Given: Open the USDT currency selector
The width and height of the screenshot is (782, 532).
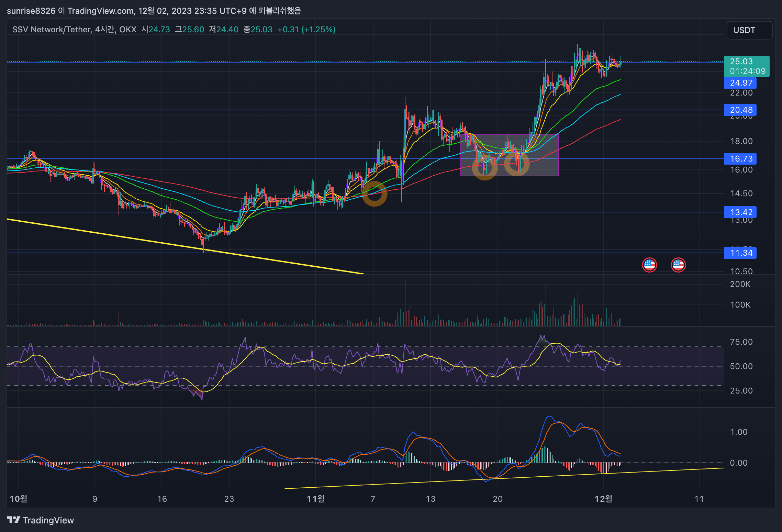Looking at the screenshot, I should 749,30.
